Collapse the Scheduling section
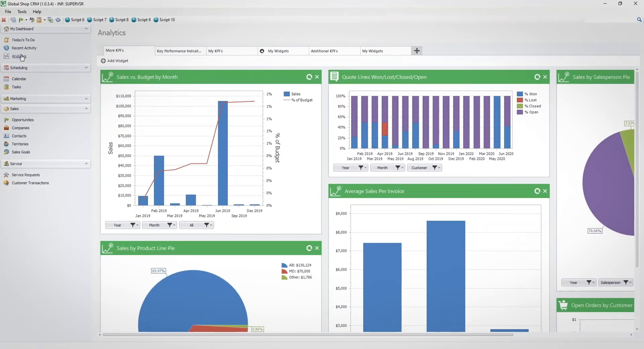 [86, 67]
